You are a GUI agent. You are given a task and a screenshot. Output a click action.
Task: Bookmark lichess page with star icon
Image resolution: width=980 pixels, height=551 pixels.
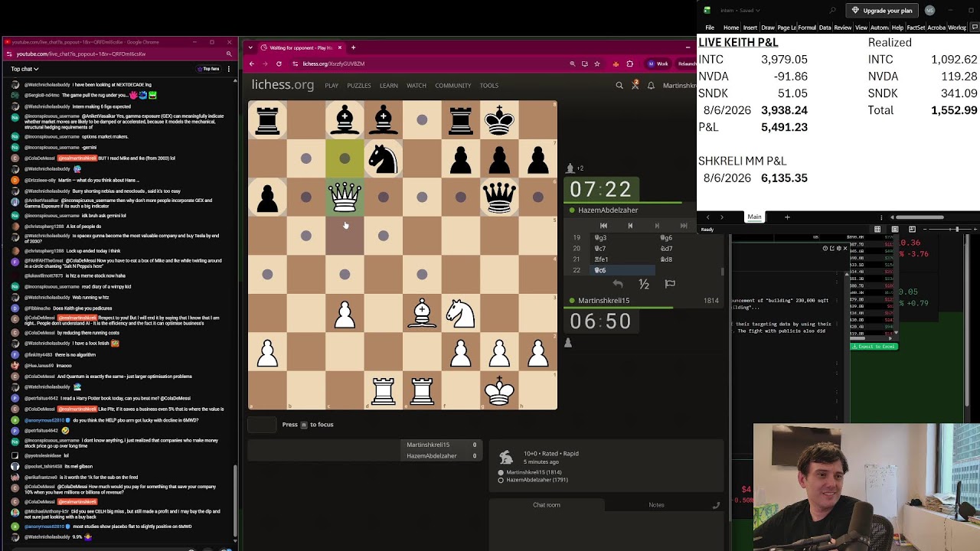[597, 64]
